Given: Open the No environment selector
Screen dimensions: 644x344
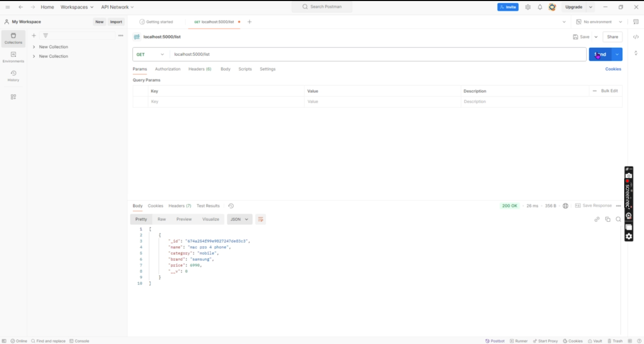Looking at the screenshot, I should tap(599, 22).
